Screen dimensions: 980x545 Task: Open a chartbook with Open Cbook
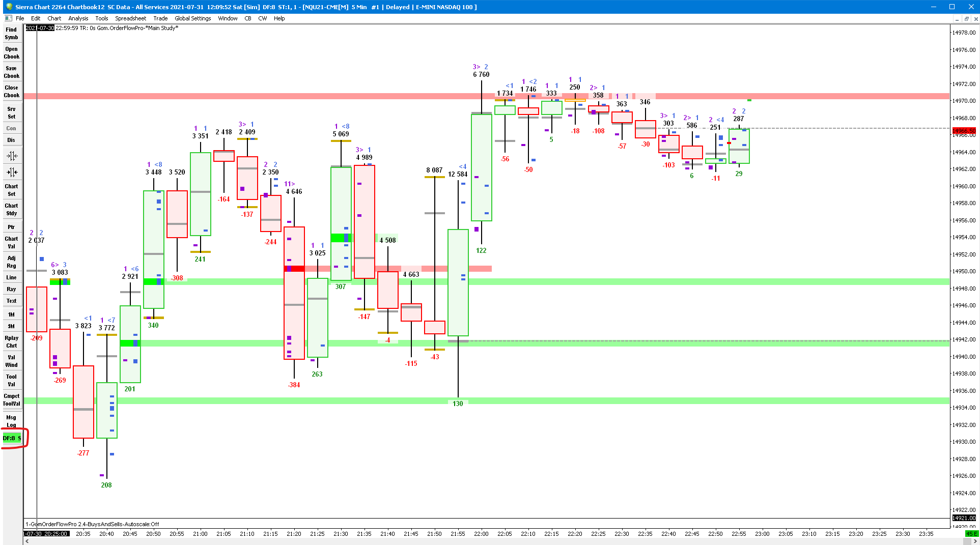(12, 53)
